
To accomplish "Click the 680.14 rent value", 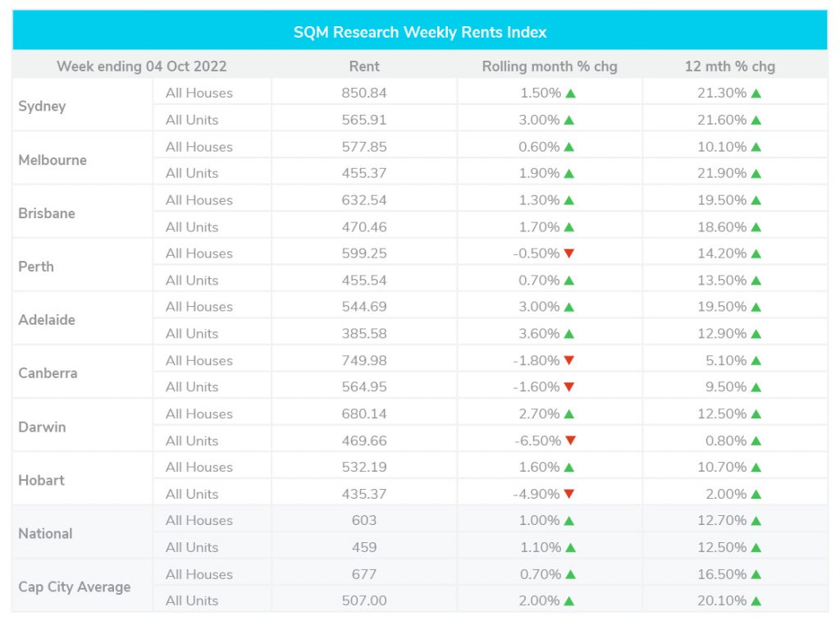I will [364, 413].
